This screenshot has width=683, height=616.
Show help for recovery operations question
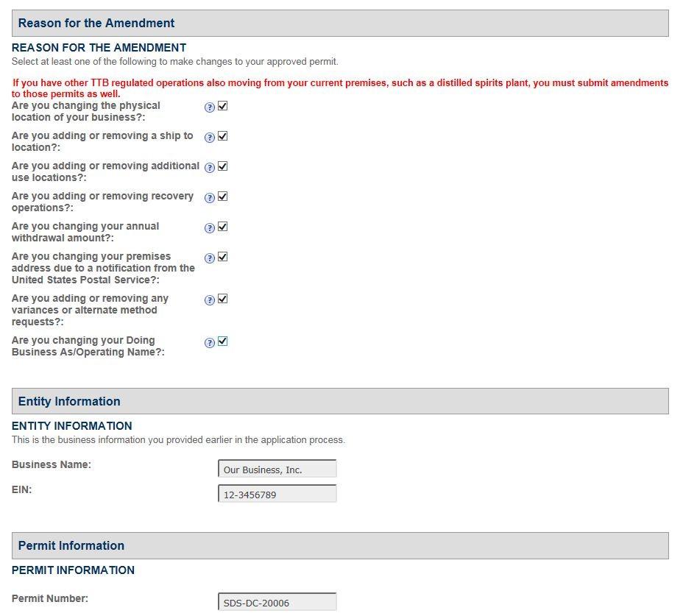click(x=210, y=198)
